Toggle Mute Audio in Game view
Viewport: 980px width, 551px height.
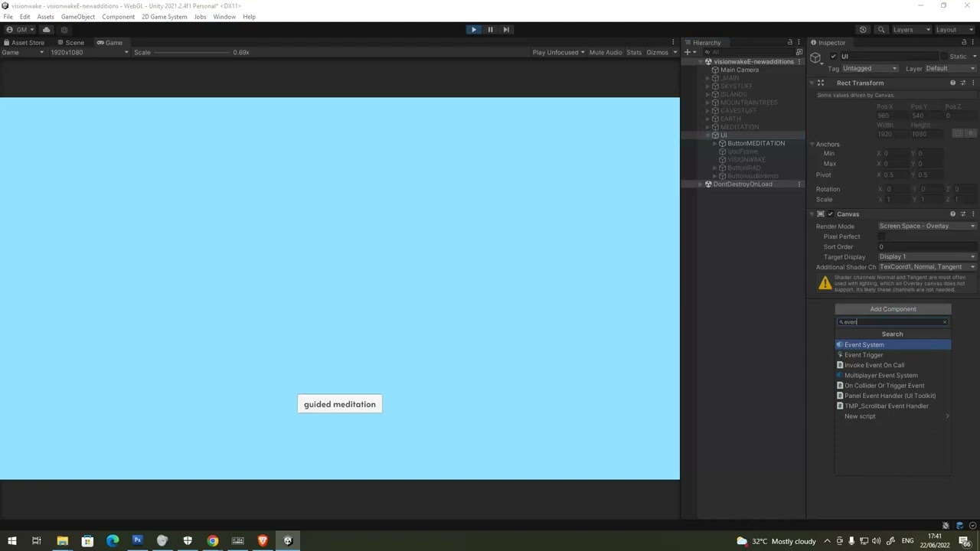point(605,53)
